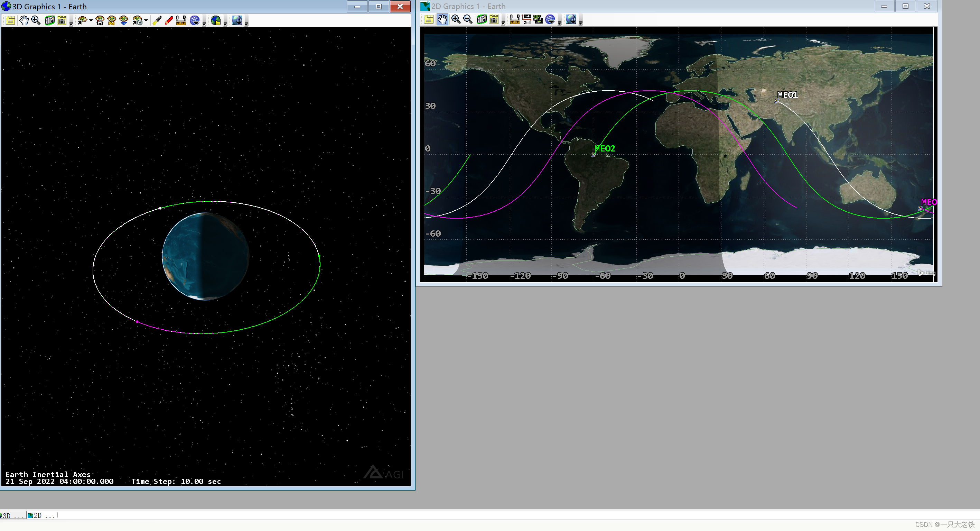Image resolution: width=980 pixels, height=531 pixels.
Task: Expand the 3D Graphics window properties panel
Action: [x=9, y=21]
